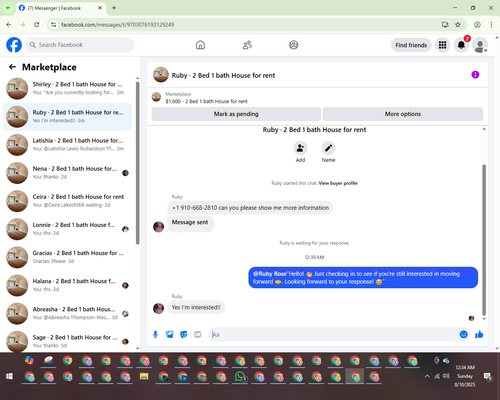Open the install app icon in address bar

(x=445, y=25)
